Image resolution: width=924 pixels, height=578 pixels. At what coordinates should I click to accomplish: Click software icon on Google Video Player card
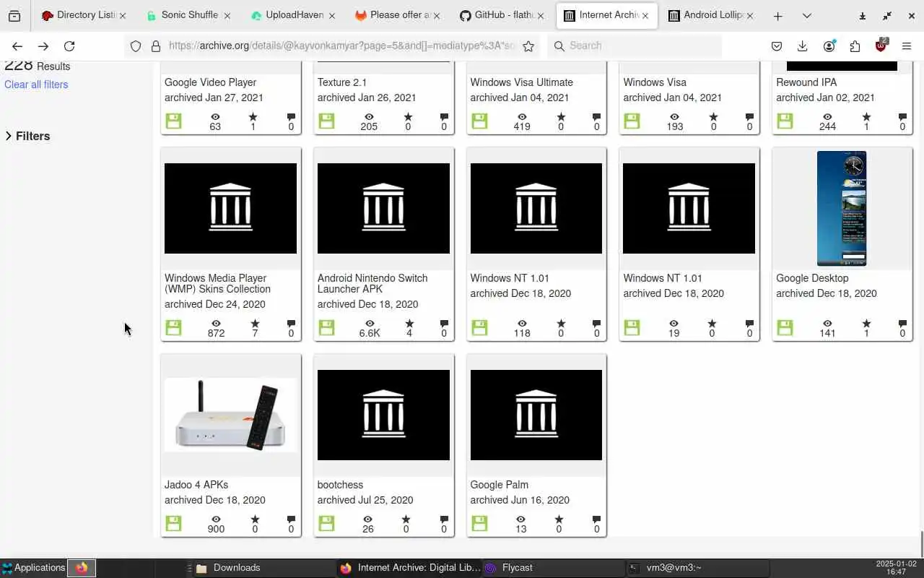click(x=173, y=121)
